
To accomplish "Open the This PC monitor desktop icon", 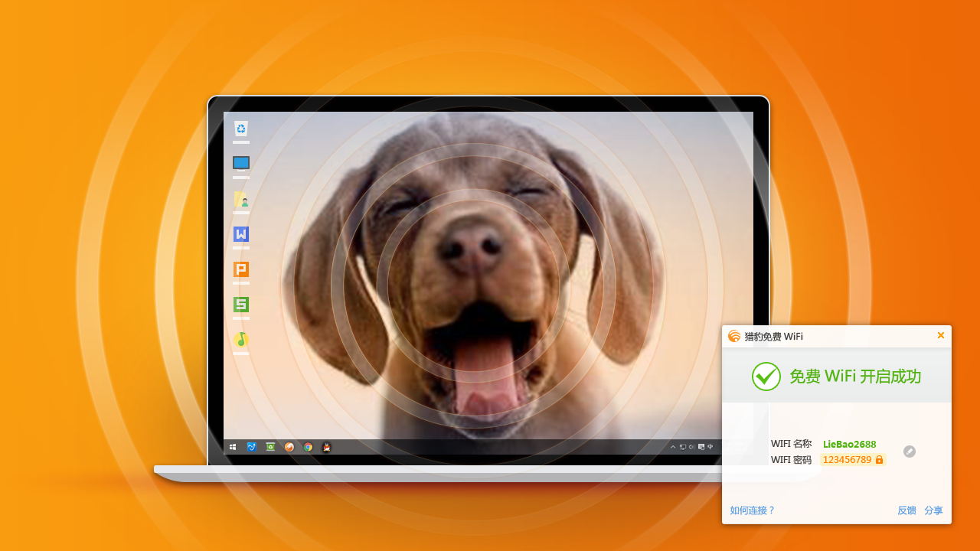I will (x=241, y=163).
